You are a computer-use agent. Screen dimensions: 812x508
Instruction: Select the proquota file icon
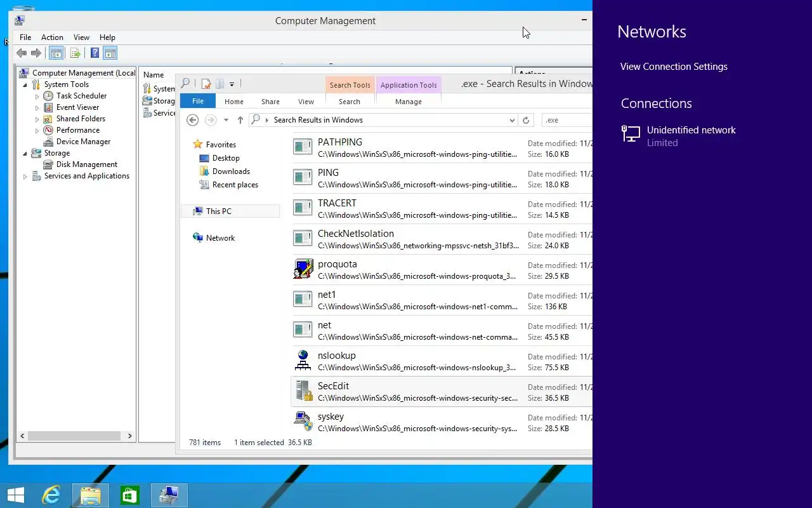[303, 269]
